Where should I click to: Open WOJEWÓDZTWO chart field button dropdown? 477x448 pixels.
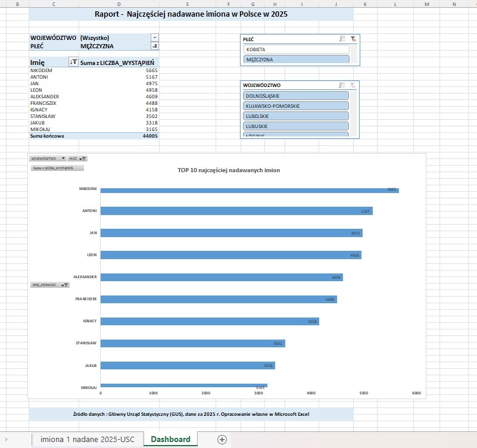[48, 158]
